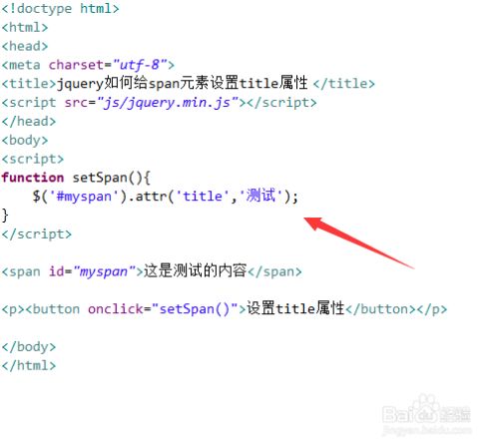The width and height of the screenshot is (499, 448).
Task: Click the red arrow annotation
Action: point(358,242)
